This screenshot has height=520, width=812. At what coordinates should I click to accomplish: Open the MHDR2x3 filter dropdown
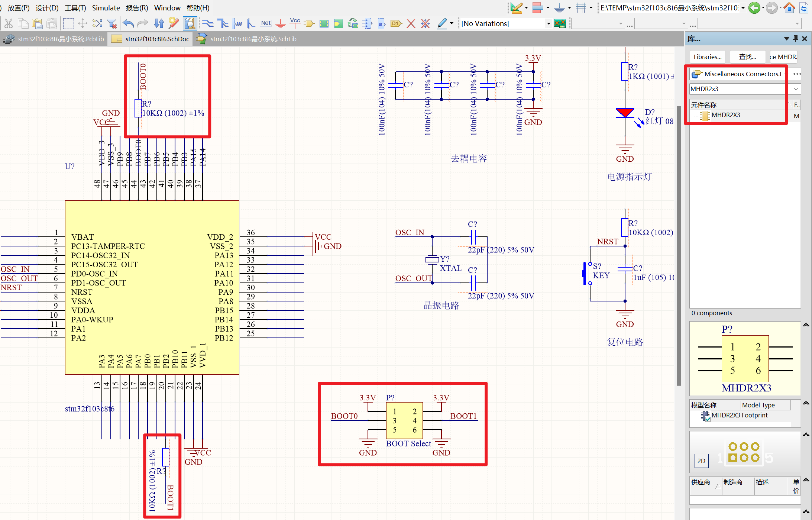(796, 89)
